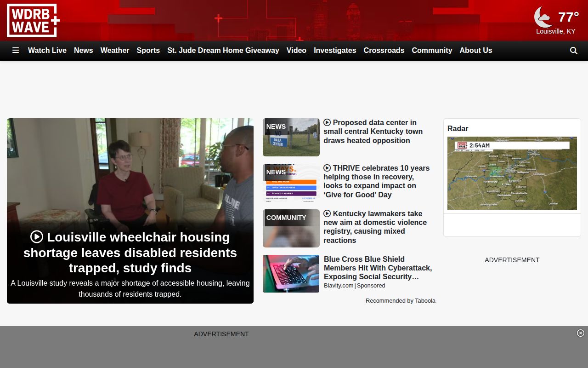The image size is (588, 368).
Task: Open the Community nav item
Action: click(x=432, y=51)
